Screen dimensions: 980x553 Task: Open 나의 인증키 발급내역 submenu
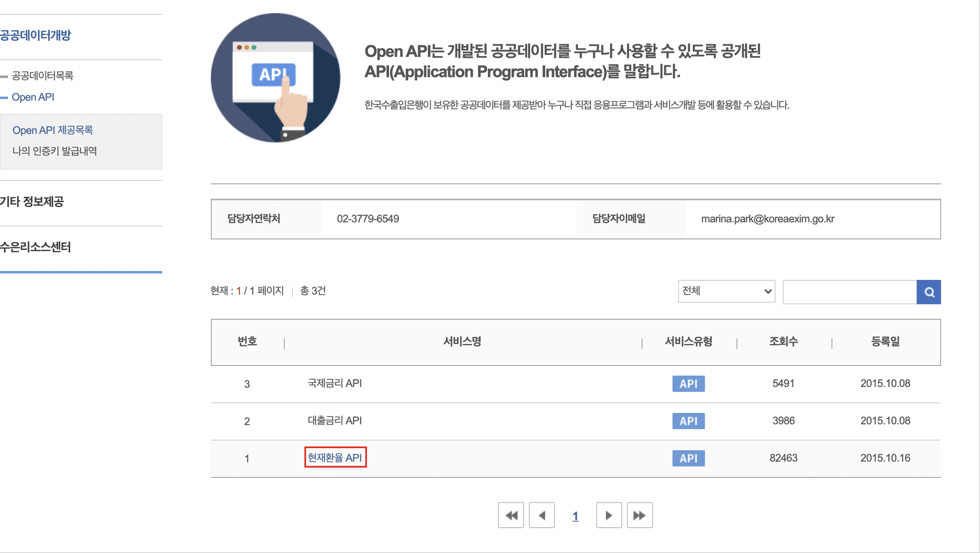click(x=55, y=151)
